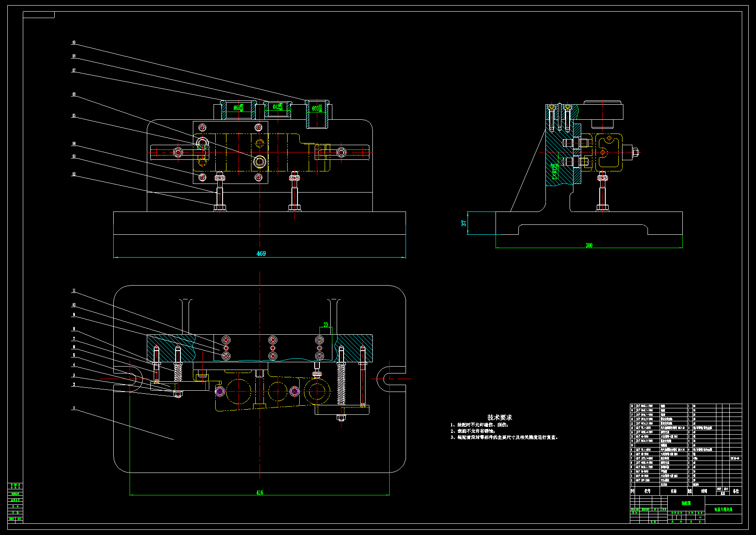This screenshot has height=535, width=756.
Task: Click the green drawing type label in title block
Action: [686, 503]
